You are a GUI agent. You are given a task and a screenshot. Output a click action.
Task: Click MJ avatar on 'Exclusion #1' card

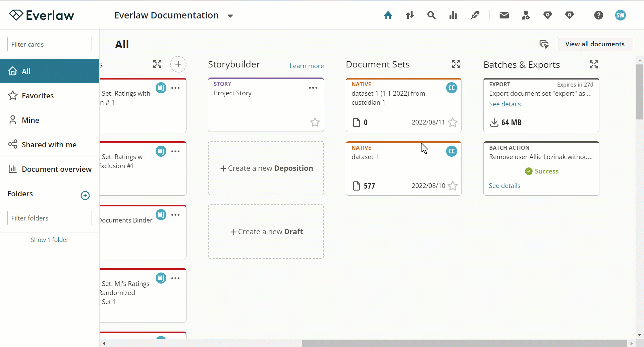(161, 151)
